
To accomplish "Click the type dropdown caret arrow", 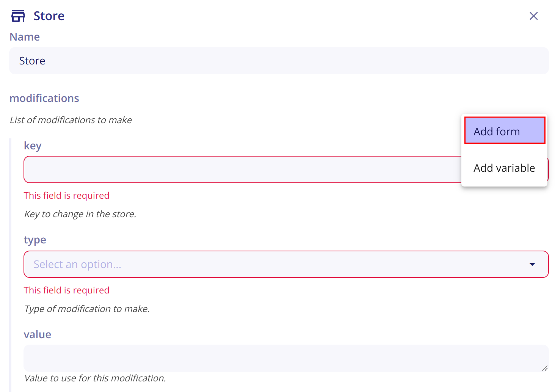I will click(x=532, y=264).
